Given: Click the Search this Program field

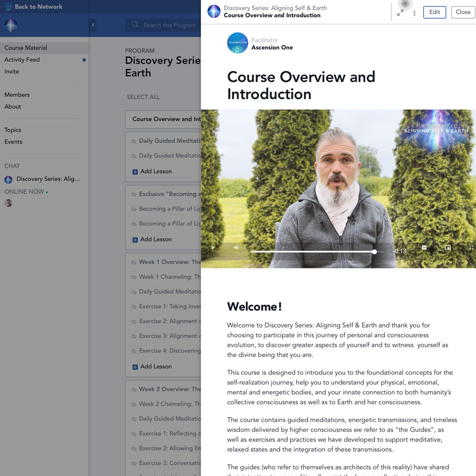Looking at the screenshot, I should pyautogui.click(x=163, y=25).
